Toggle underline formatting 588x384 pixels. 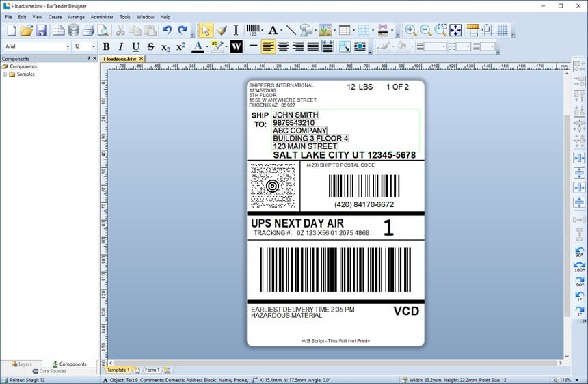136,46
